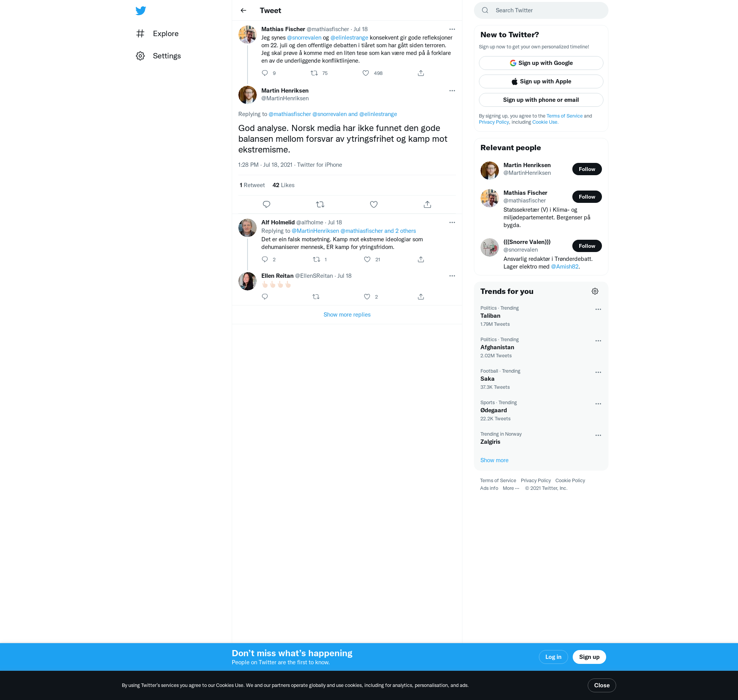Screen dimensions: 738x700
Task: Open Settings in the sidebar
Action: (166, 56)
